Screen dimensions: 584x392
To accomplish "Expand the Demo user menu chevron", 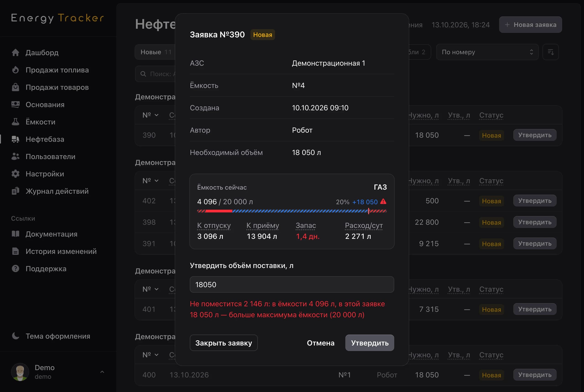I will click(102, 372).
